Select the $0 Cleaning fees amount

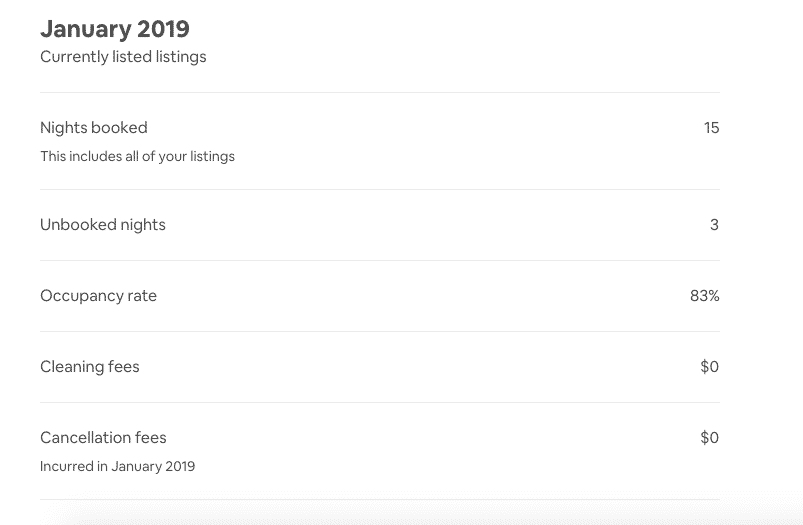point(710,367)
